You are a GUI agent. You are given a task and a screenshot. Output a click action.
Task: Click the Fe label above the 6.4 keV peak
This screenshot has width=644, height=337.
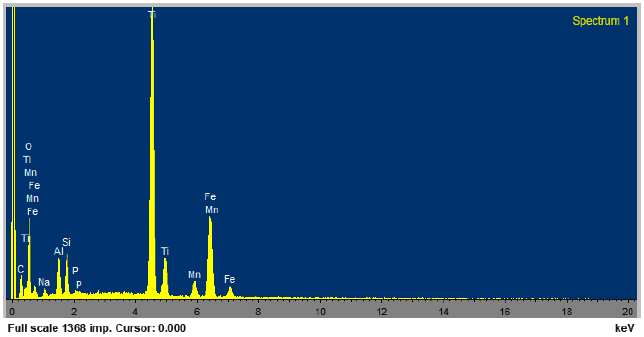(210, 197)
